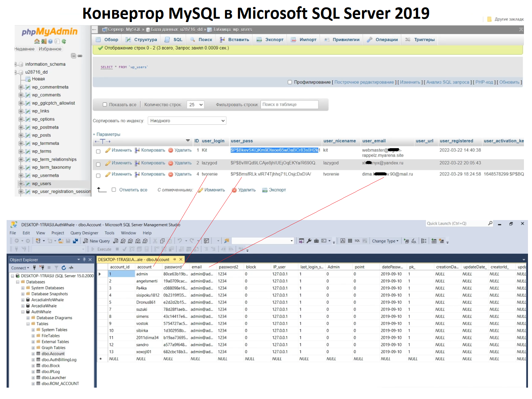Check the Показать все checkbox
532x399 pixels.
(x=104, y=104)
